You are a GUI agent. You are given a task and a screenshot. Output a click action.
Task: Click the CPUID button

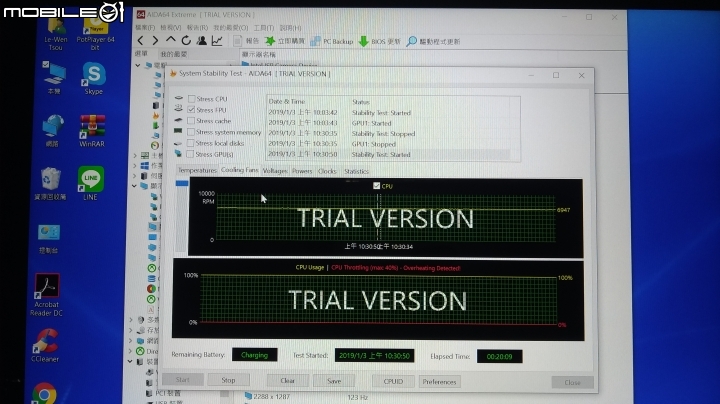393,382
